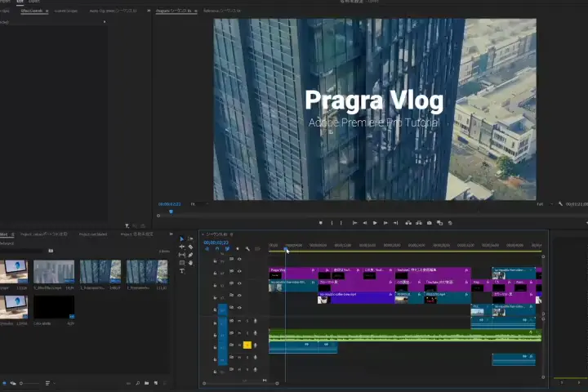Show hidden Project panel tabs via chevrons
The image size is (588, 392).
[171, 234]
